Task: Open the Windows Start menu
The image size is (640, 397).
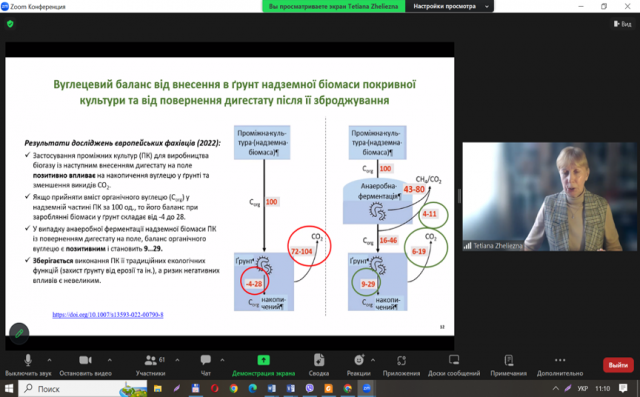Action: point(9,388)
